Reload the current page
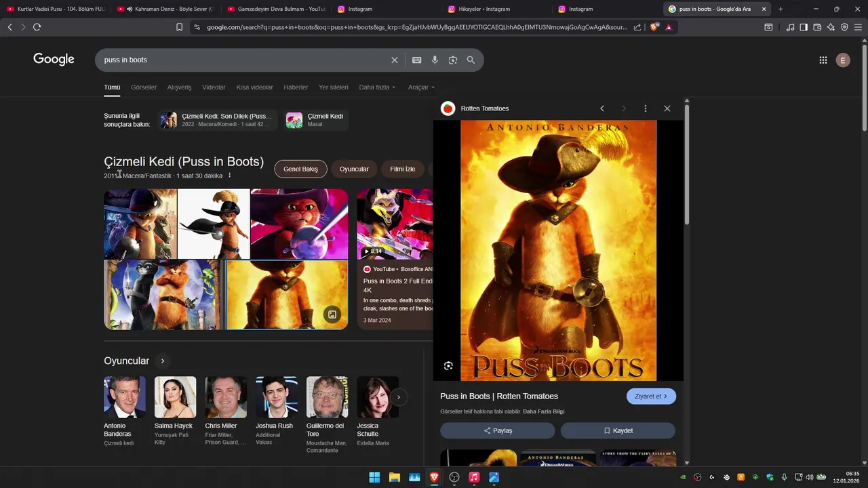The width and height of the screenshot is (868, 488). [x=37, y=27]
